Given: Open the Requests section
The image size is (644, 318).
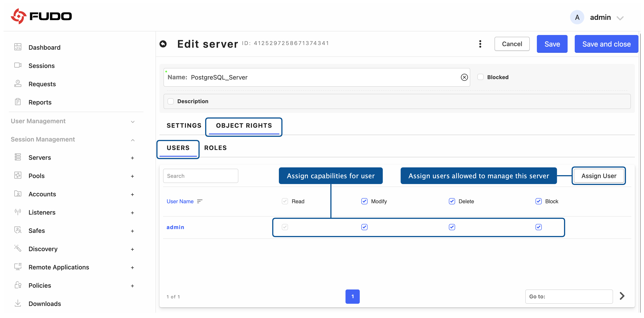Looking at the screenshot, I should click(42, 84).
